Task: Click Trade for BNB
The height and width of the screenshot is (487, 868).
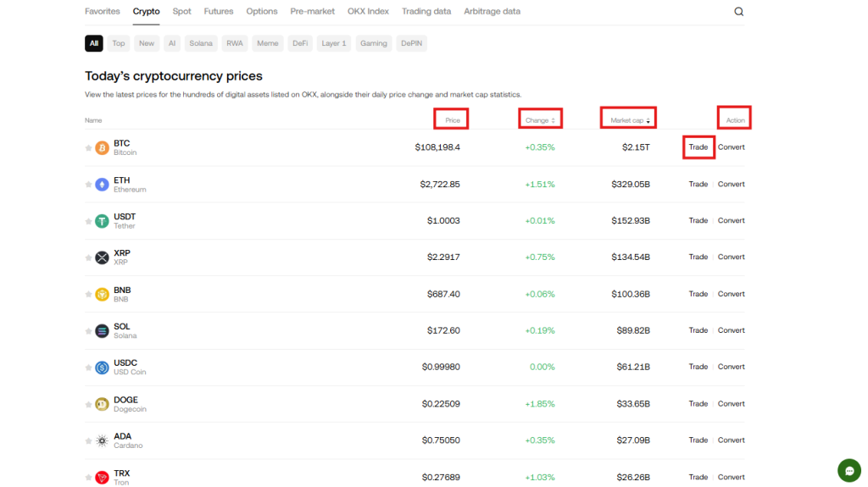Action: pos(698,294)
